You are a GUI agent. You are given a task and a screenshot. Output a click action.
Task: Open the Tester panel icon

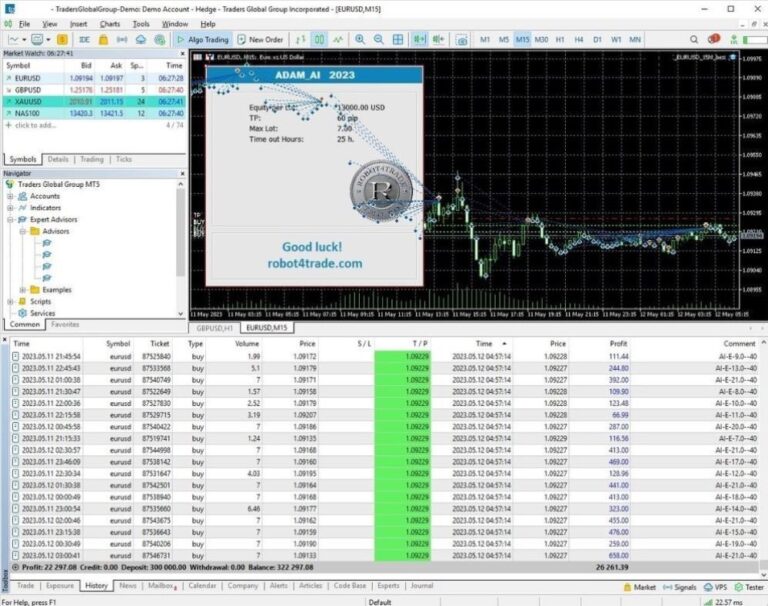click(747, 587)
